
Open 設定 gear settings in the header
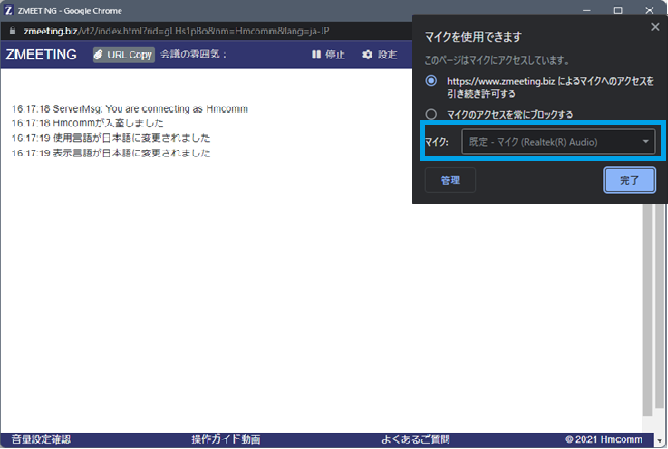(368, 54)
